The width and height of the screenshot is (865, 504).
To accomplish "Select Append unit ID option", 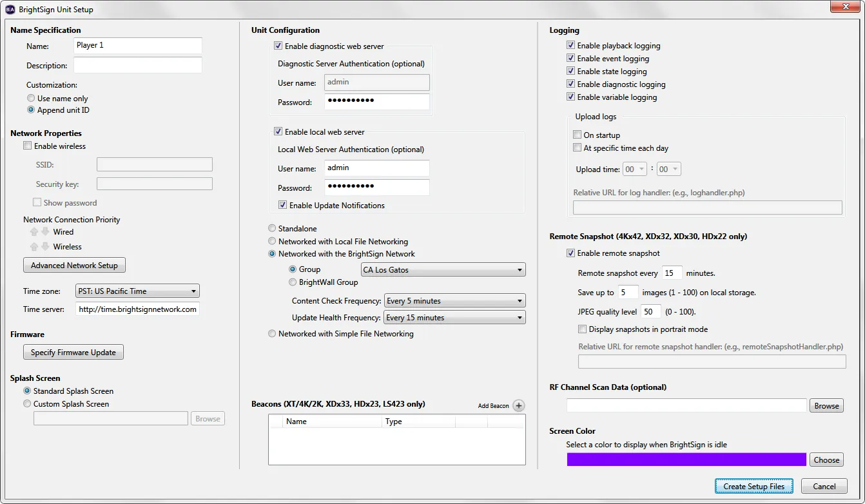I will 31,110.
